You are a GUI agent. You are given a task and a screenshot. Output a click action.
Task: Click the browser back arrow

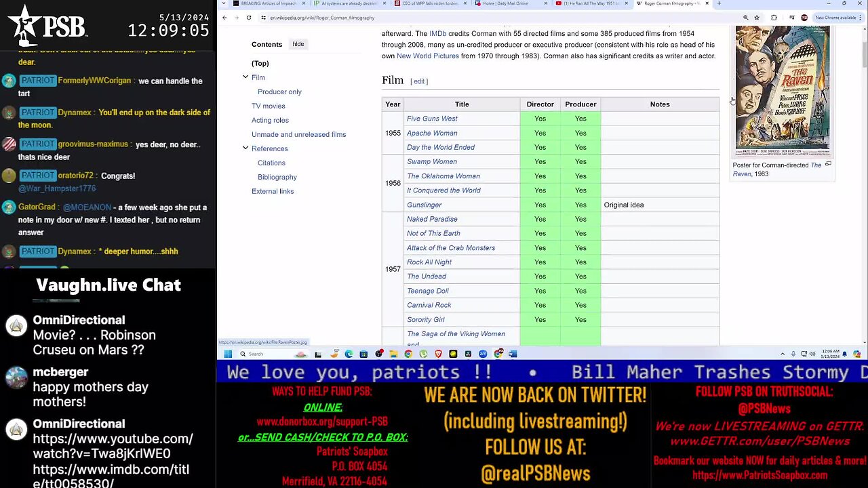pyautogui.click(x=224, y=18)
